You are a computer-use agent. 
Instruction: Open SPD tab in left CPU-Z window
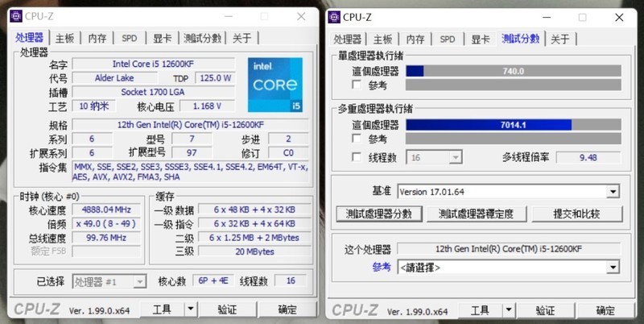coord(130,38)
